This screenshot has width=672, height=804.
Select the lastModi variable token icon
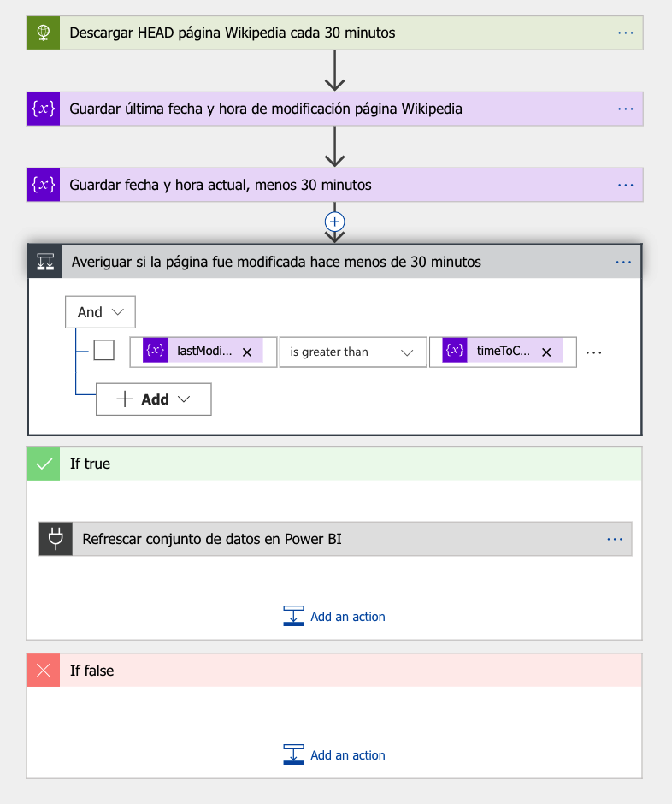[155, 351]
